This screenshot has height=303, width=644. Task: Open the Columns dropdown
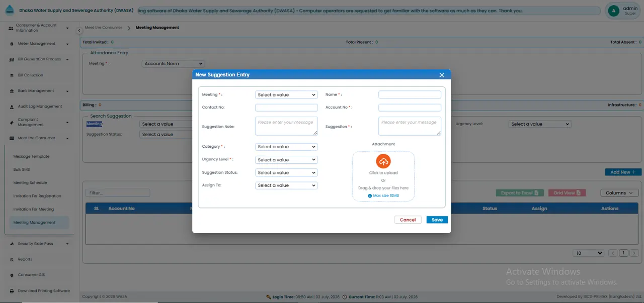[619, 193]
